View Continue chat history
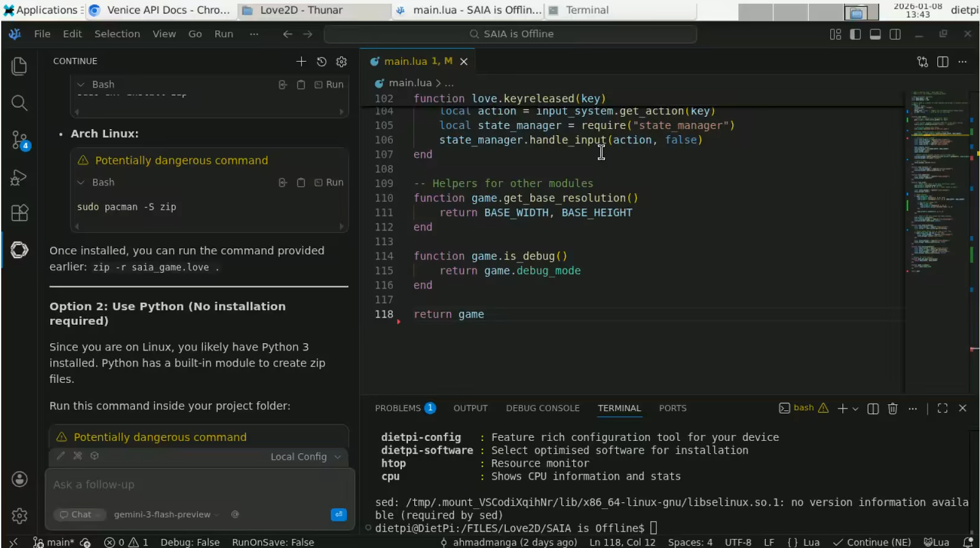The height and width of the screenshot is (548, 980). [321, 61]
